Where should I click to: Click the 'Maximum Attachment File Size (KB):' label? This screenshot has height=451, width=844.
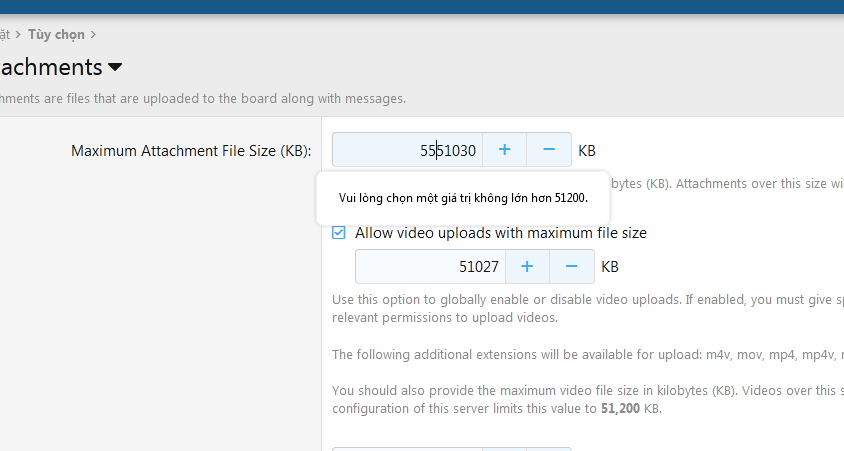click(x=191, y=151)
